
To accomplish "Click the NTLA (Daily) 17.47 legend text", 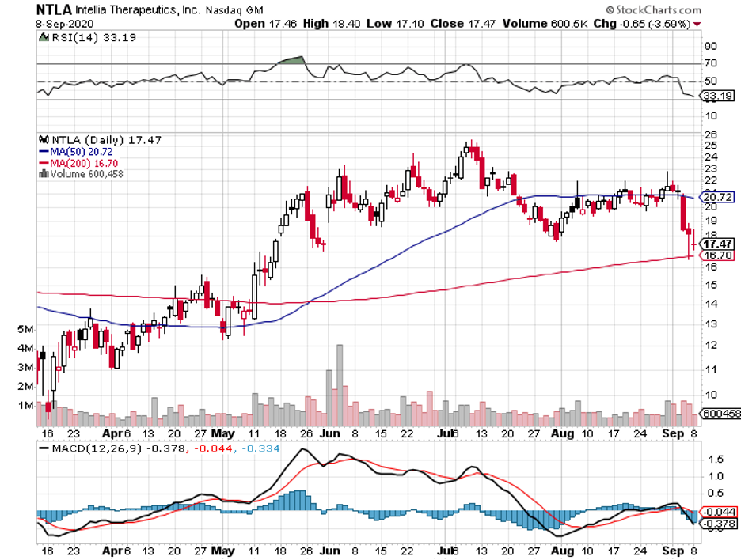I will [106, 140].
